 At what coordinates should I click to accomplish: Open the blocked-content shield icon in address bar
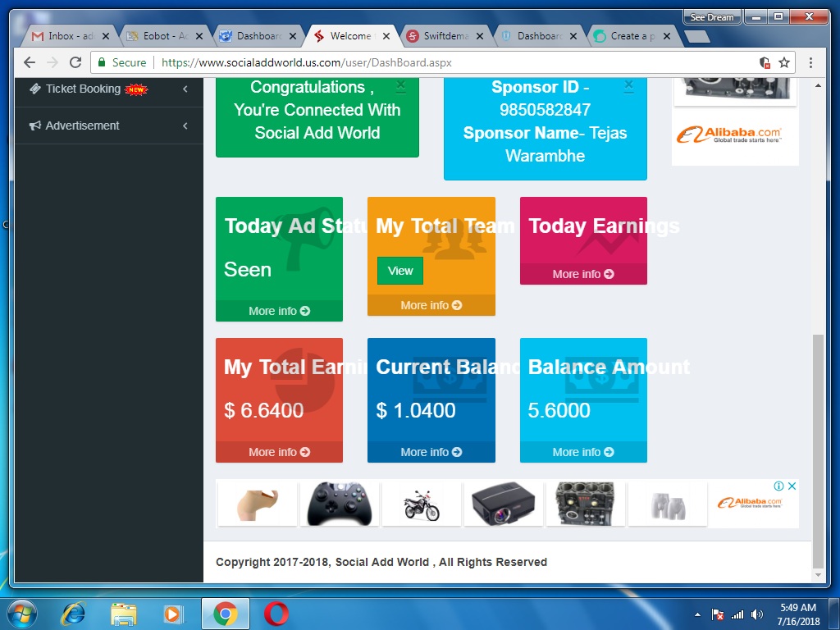(x=765, y=62)
